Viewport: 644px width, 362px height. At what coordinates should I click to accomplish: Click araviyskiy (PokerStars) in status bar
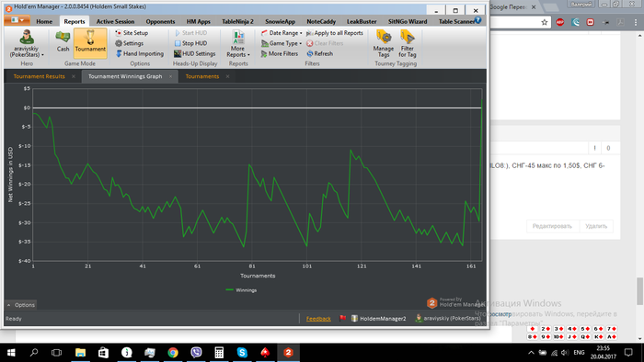448,319
